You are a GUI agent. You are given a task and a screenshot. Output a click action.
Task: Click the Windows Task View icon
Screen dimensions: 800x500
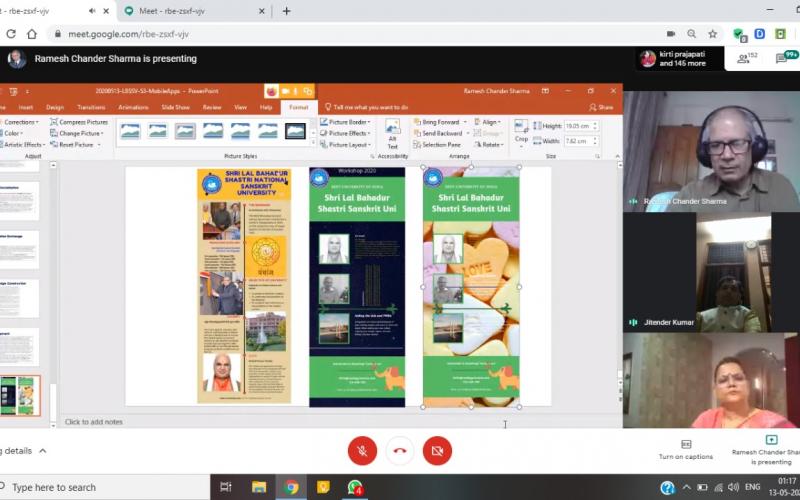(226, 487)
